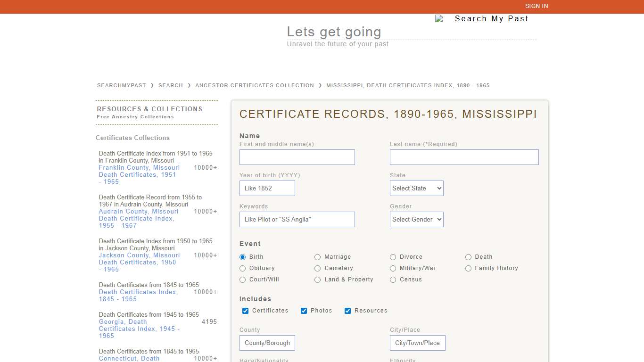Open ANCESTOR CERTIFICATES COLLECTION breadcrumb link
Screen dimensions: 644x362
(x=255, y=85)
